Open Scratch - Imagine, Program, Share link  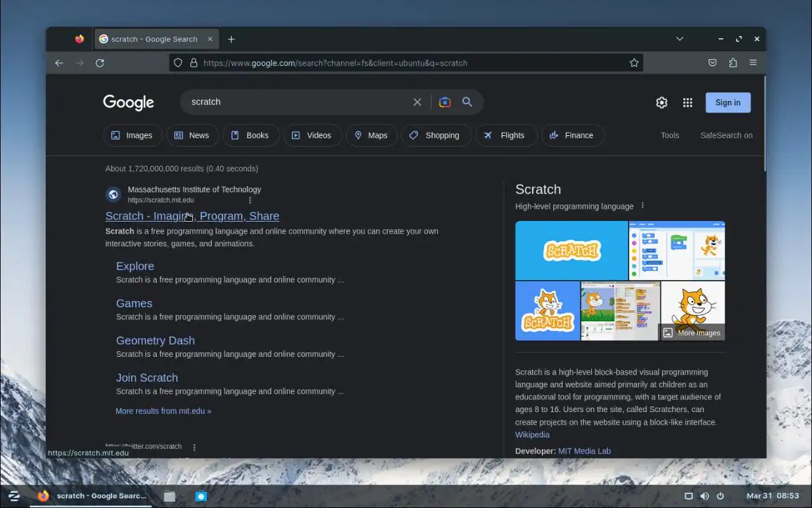(x=192, y=216)
